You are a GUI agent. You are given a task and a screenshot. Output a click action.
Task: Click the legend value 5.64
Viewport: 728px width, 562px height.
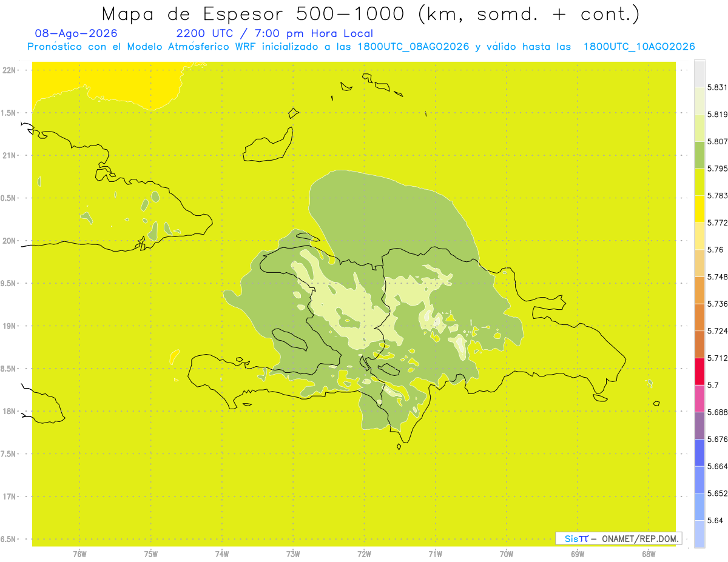pyautogui.click(x=715, y=520)
